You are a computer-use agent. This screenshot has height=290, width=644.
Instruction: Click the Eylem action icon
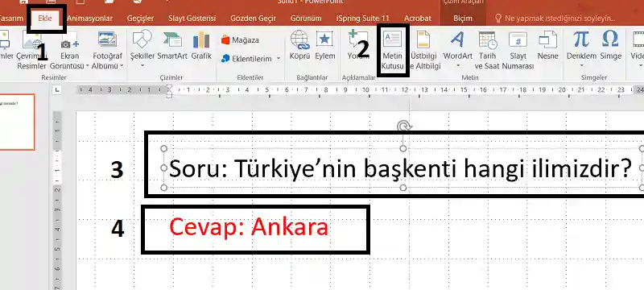325,39
